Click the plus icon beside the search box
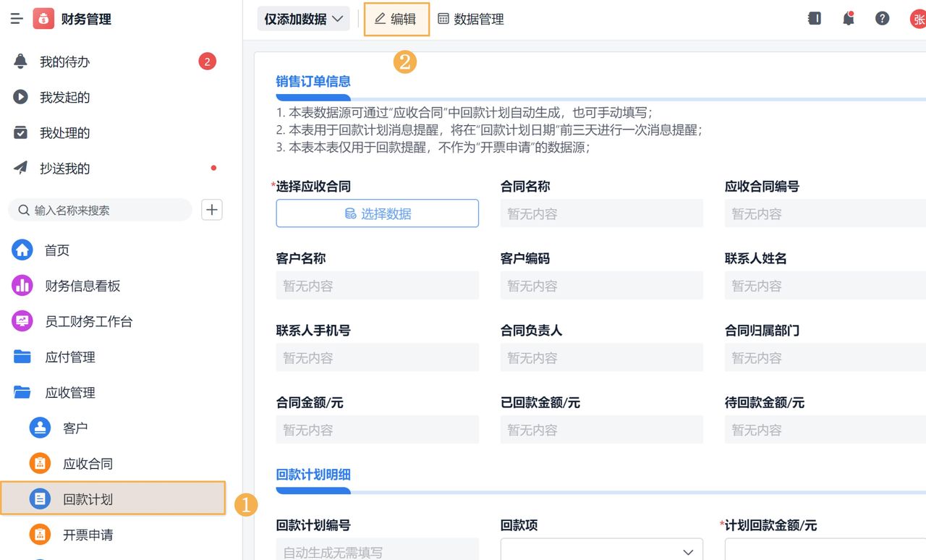This screenshot has height=560, width=926. tap(211, 210)
